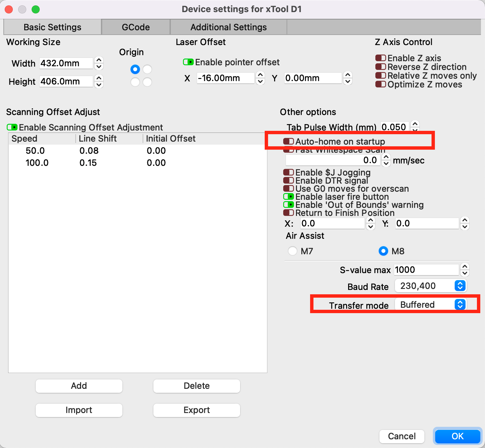Screen dimensions: 485x448
Task: Decrease Laser Offset Y with down arrow
Action: [x=348, y=81]
